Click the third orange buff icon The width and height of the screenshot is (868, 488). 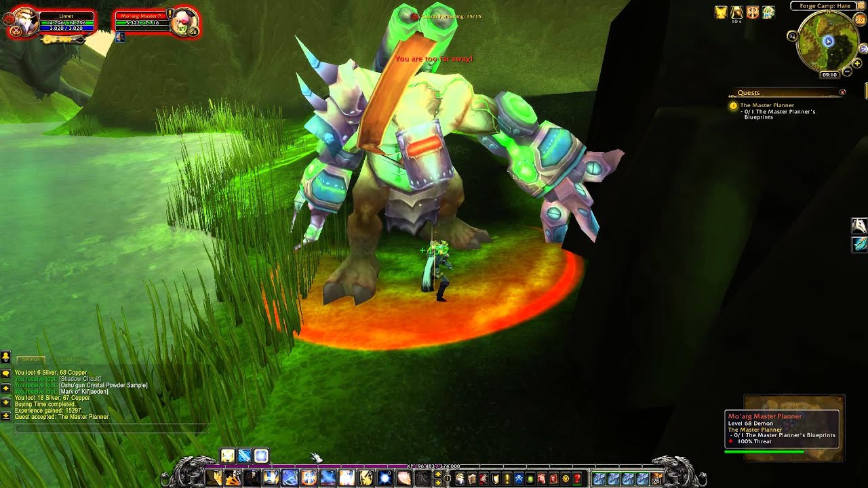(753, 12)
